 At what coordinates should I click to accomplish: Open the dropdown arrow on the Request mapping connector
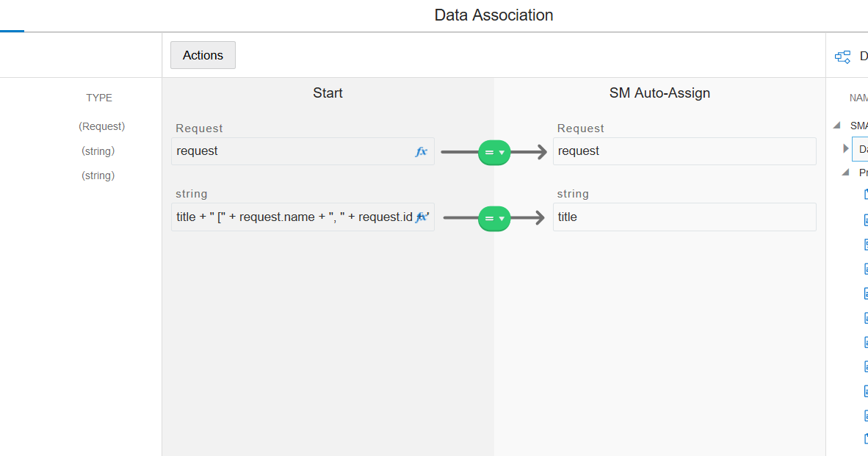click(500, 152)
